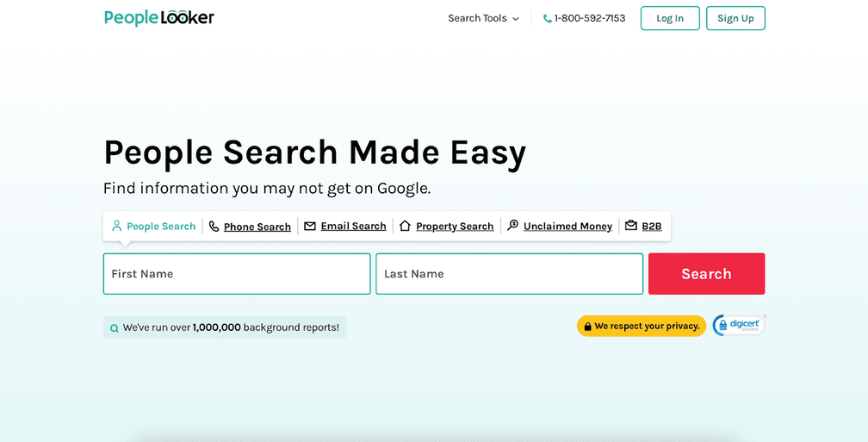Click the magnifier icon for Unclaimed Money
The image size is (868, 442).
click(513, 226)
